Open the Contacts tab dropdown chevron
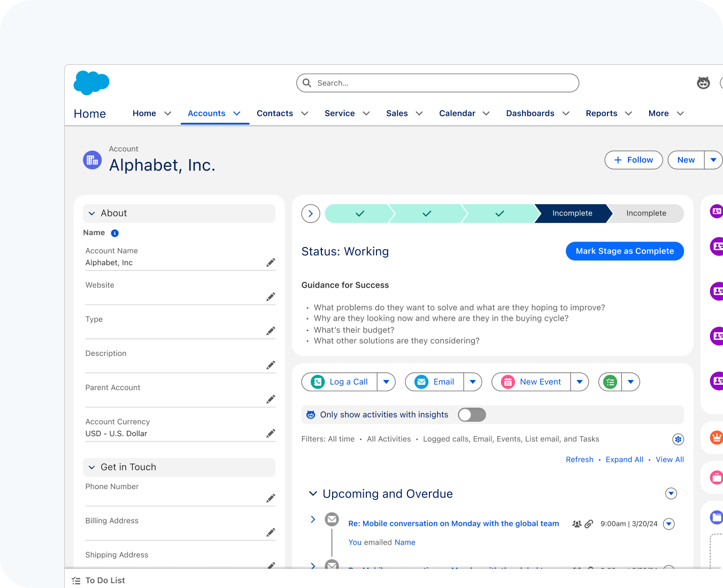This screenshot has height=588, width=723. [305, 113]
